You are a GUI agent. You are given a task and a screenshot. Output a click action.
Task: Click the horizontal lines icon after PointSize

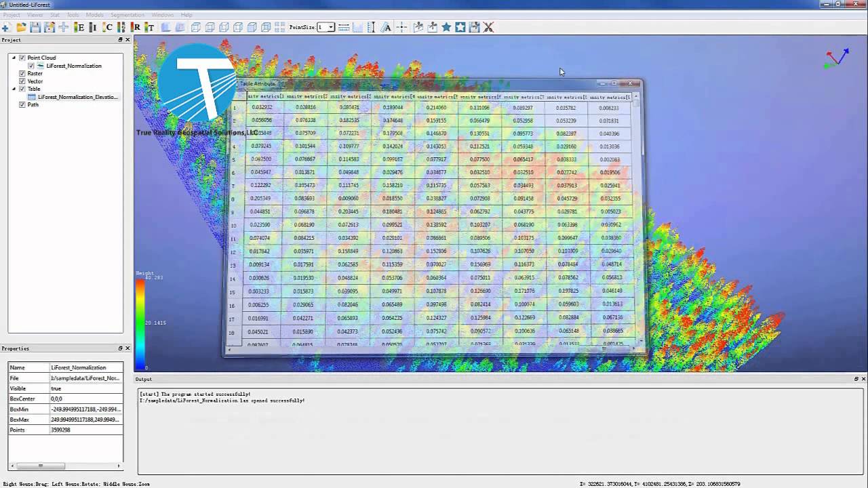(344, 27)
